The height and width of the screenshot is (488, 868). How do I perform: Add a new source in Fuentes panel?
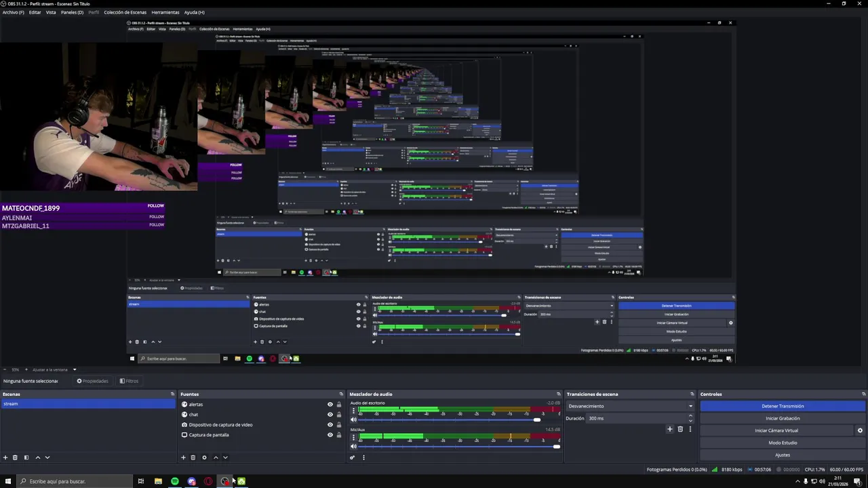point(183,457)
